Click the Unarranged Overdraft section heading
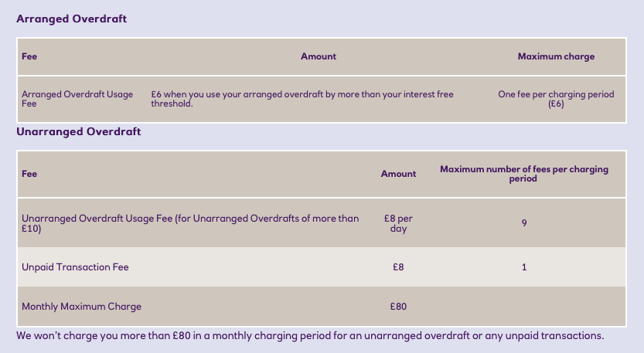Viewport: 644px width, 353px height. [79, 132]
